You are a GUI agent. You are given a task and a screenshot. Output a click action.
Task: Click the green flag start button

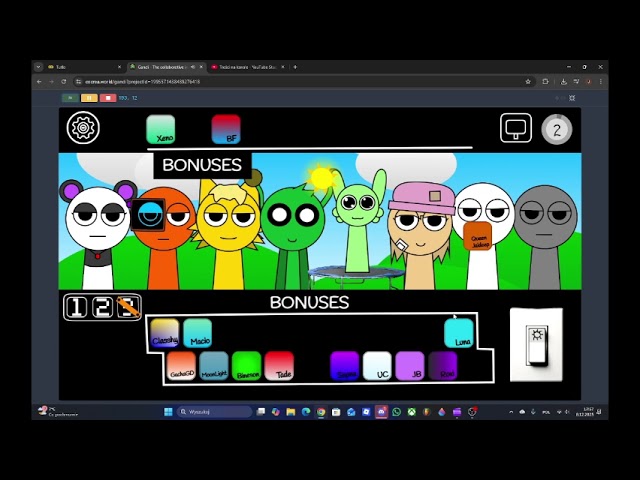point(70,98)
